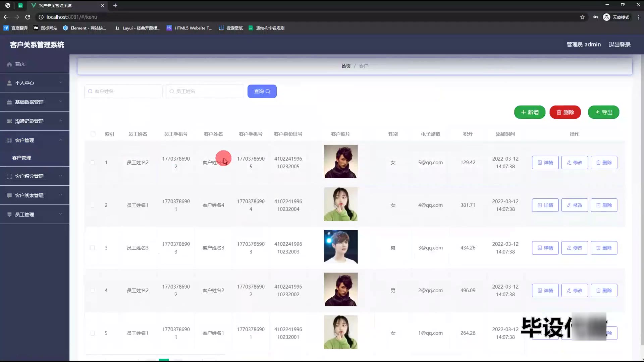Click 修改 button for row 2

[575, 205]
